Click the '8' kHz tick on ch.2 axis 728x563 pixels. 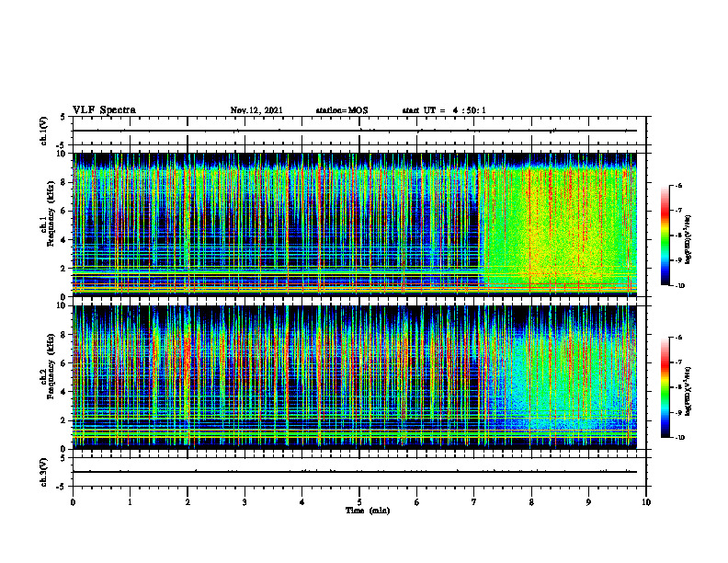tap(64, 335)
